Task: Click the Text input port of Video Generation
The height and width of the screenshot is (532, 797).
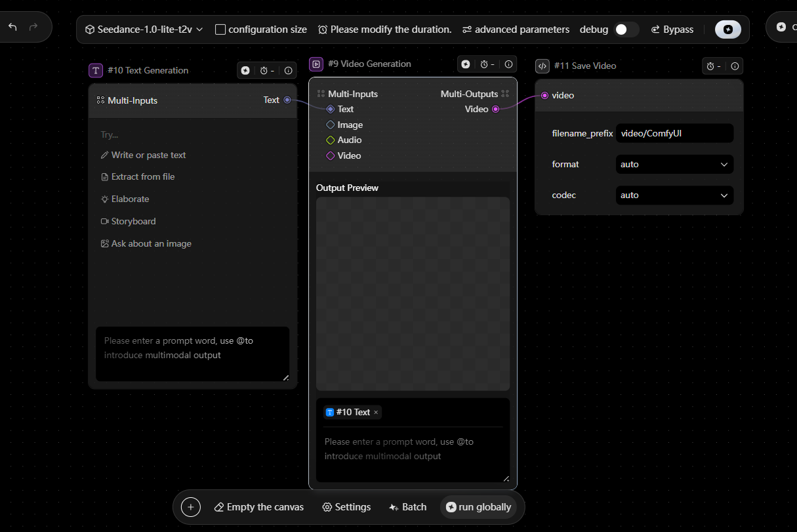Action: coord(331,110)
